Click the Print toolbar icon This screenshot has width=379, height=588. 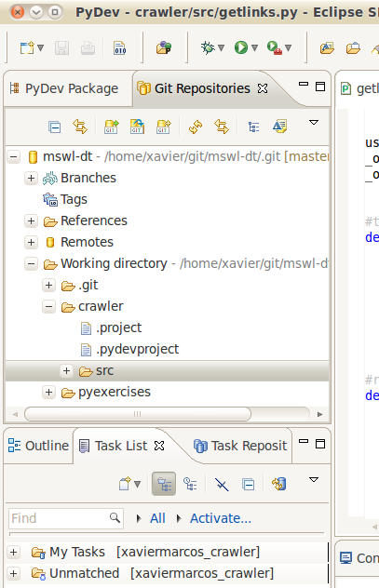[x=88, y=48]
